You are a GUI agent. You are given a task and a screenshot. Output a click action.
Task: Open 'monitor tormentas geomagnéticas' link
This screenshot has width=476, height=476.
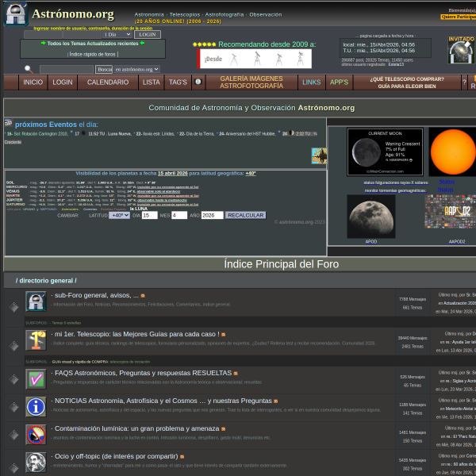click(x=396, y=190)
